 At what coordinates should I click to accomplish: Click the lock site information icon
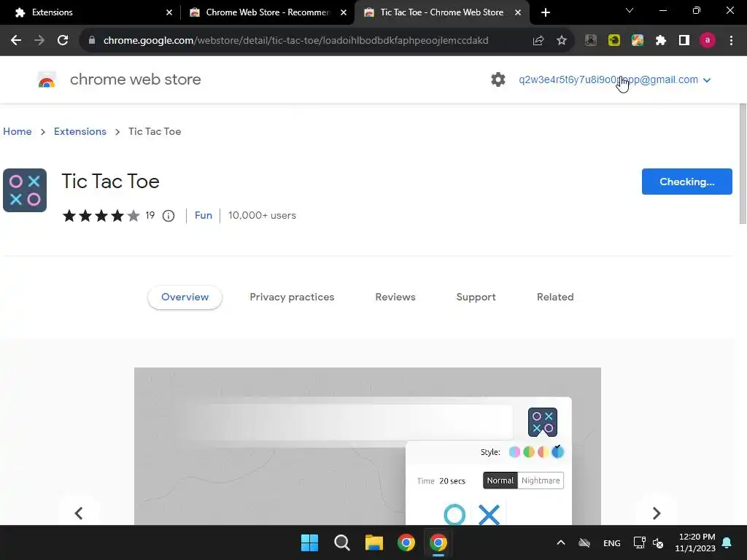92,41
